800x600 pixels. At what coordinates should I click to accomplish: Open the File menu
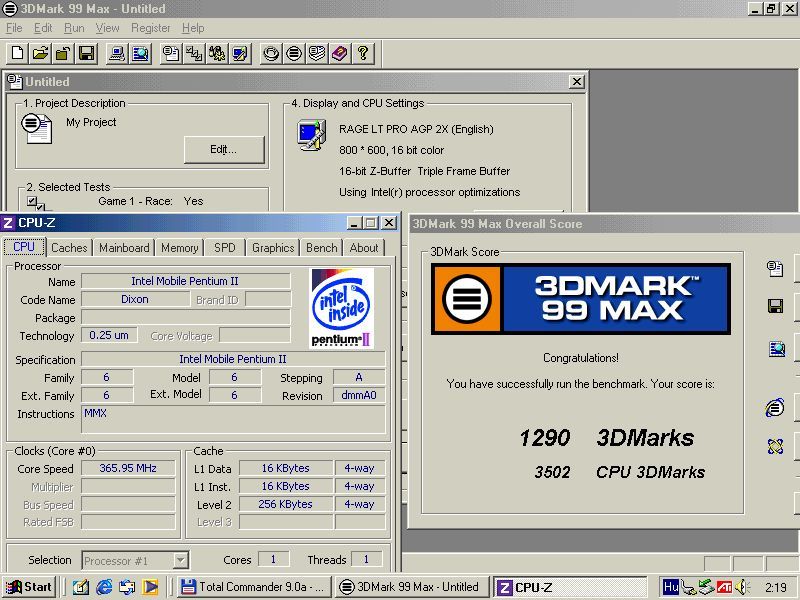point(14,28)
